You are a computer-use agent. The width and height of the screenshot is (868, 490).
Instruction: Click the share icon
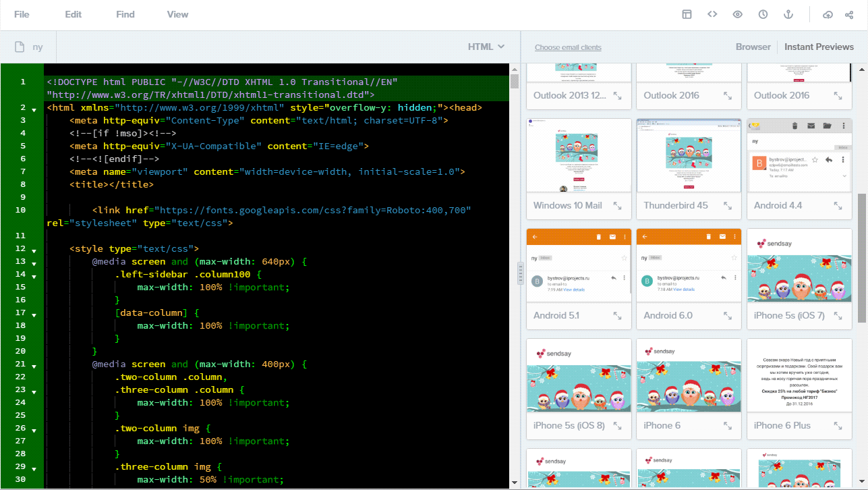click(849, 14)
